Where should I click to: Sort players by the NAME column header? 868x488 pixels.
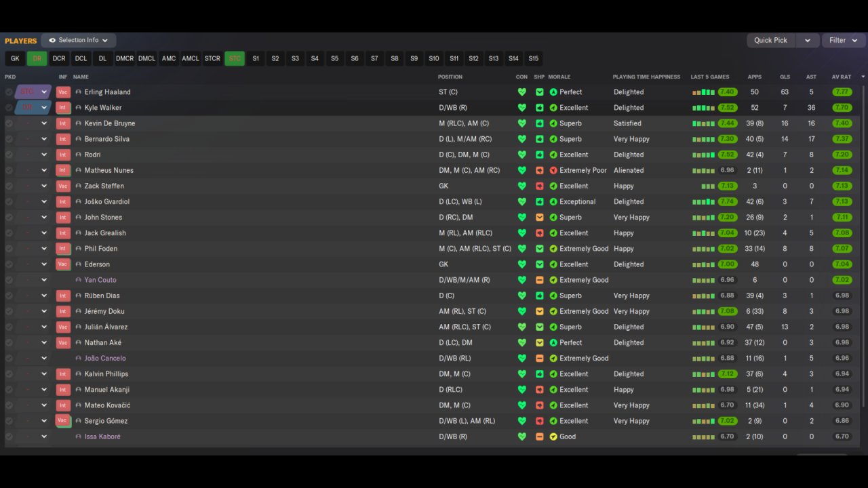click(x=81, y=77)
